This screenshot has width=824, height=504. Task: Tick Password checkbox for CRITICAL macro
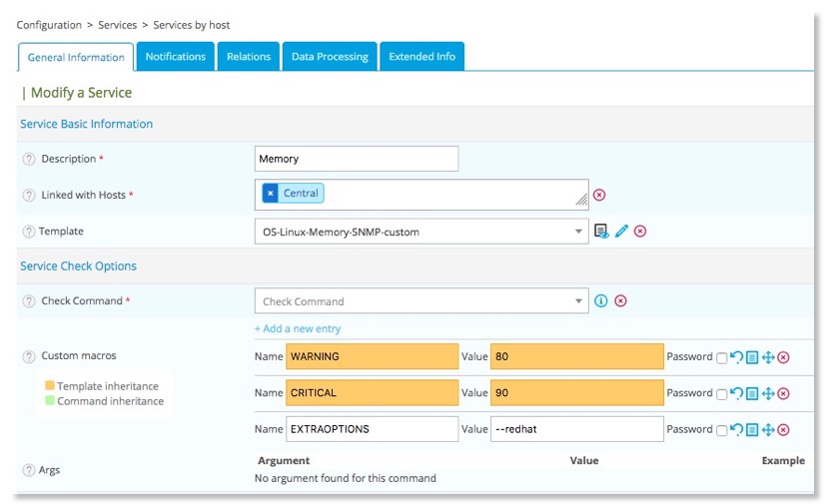(x=721, y=394)
